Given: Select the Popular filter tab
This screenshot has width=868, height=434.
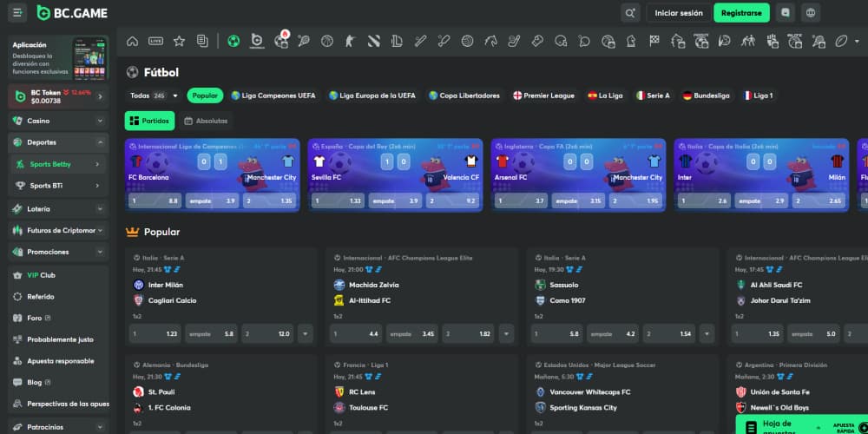Looking at the screenshot, I should pyautogui.click(x=205, y=95).
